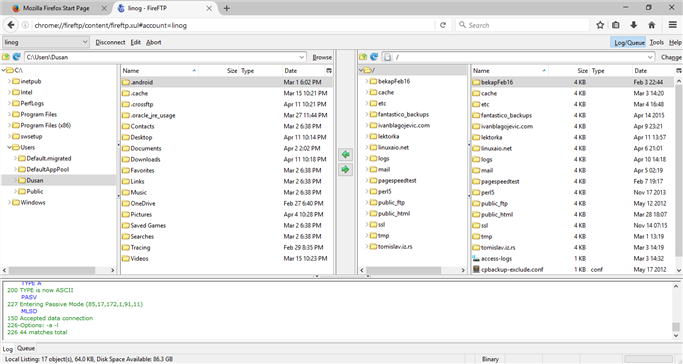
Task: Expand the Windows tree node
Action: (x=9, y=202)
